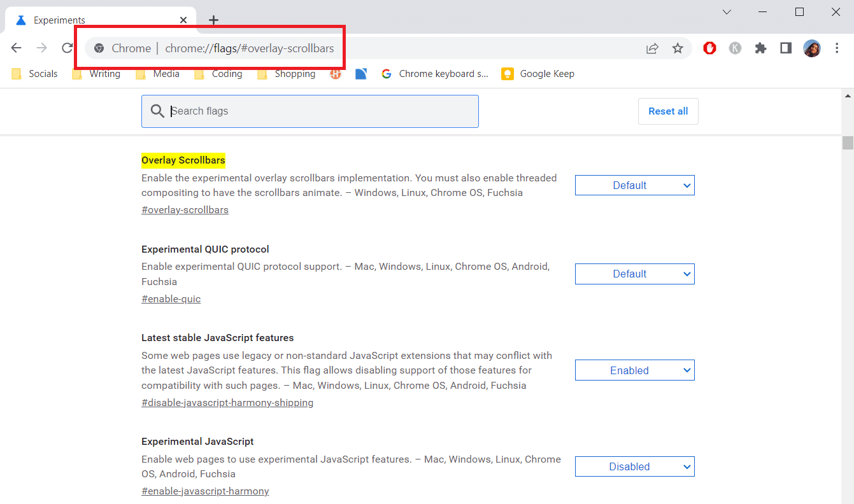Click the forward navigation arrow
Viewport: 854px width, 504px height.
(42, 48)
